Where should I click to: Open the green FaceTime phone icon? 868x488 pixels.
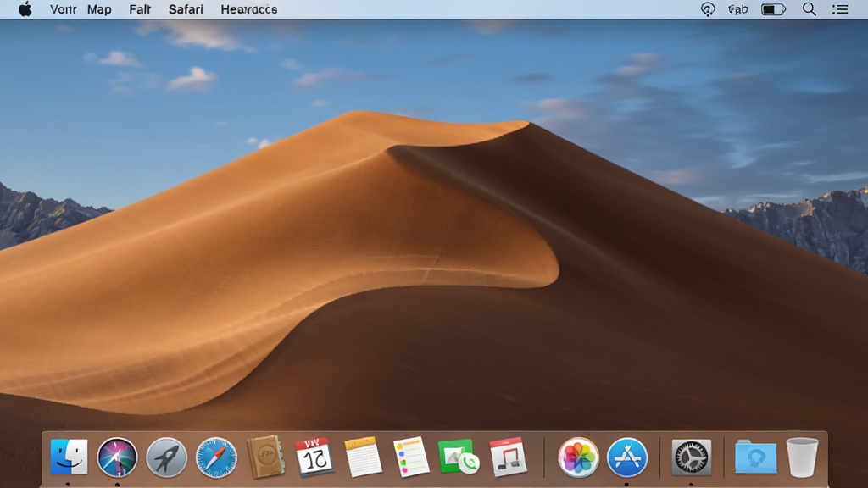pos(459,457)
